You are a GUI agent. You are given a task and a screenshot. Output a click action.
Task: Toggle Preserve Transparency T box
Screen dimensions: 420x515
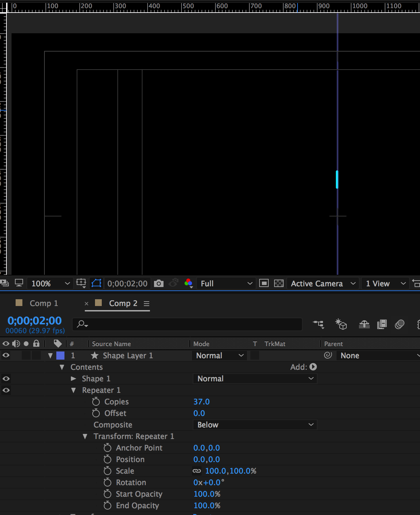(255, 355)
